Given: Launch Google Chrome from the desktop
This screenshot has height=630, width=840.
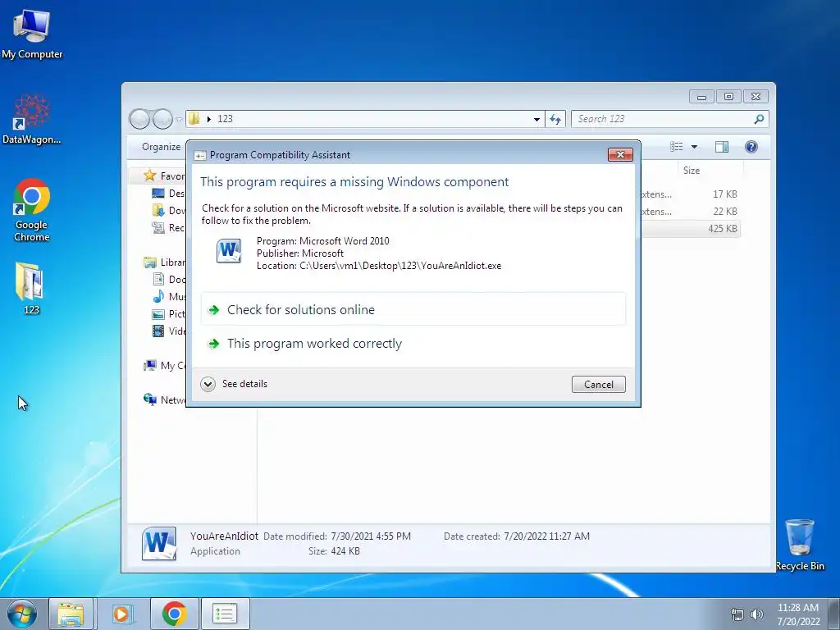Looking at the screenshot, I should click(x=32, y=209).
